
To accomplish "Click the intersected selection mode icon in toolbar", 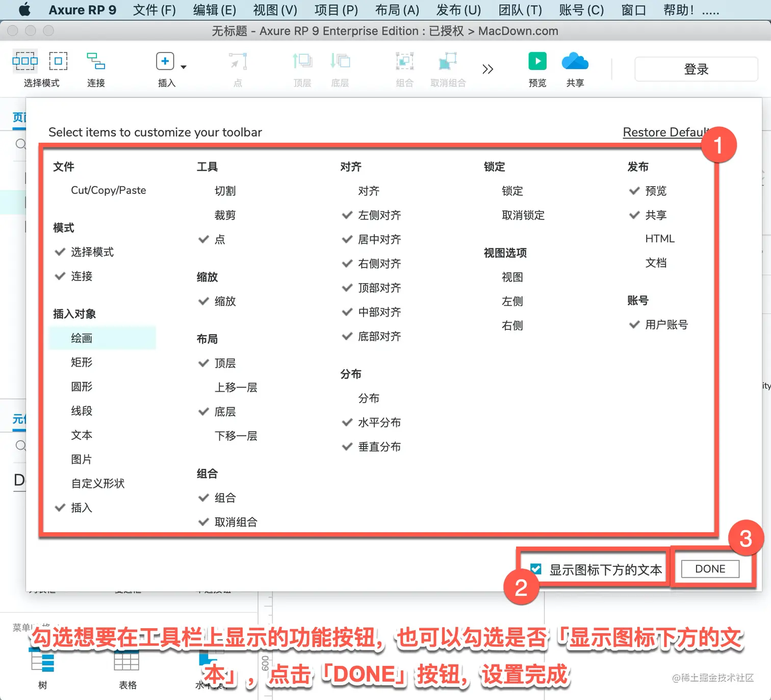I will coord(25,61).
